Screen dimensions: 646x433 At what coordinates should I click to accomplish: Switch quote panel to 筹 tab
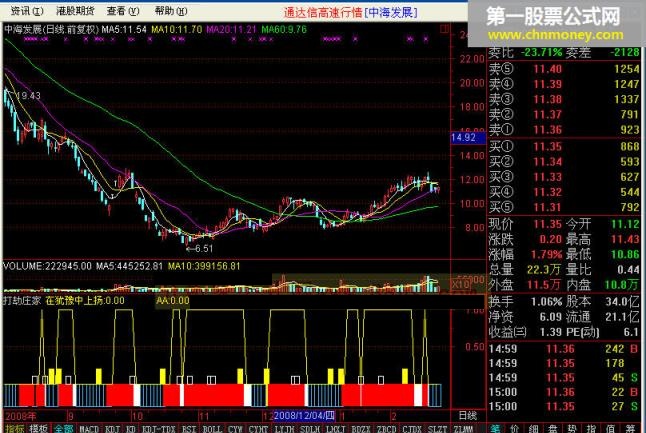tap(630, 428)
